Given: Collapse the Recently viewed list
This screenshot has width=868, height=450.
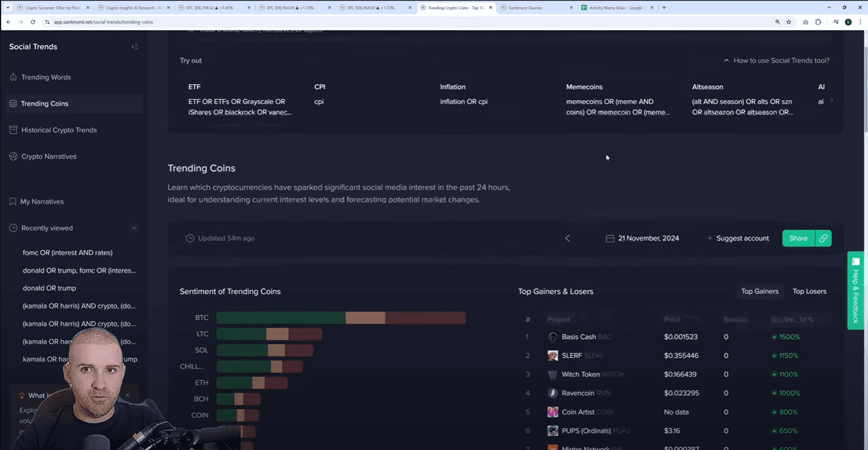Looking at the screenshot, I should pos(134,228).
